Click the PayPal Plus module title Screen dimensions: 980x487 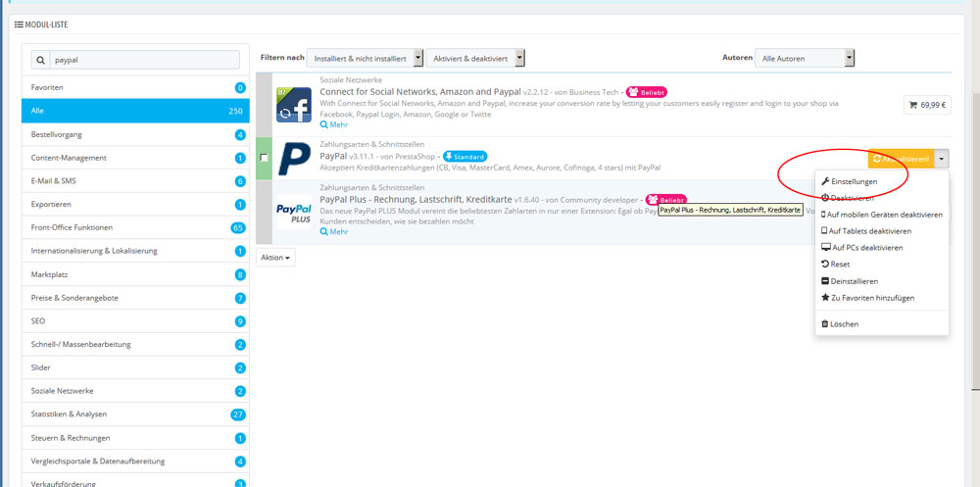click(x=416, y=199)
